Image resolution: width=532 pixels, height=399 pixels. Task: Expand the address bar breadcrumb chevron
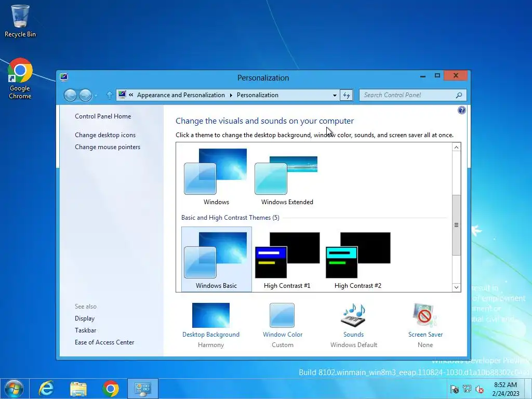coord(131,95)
